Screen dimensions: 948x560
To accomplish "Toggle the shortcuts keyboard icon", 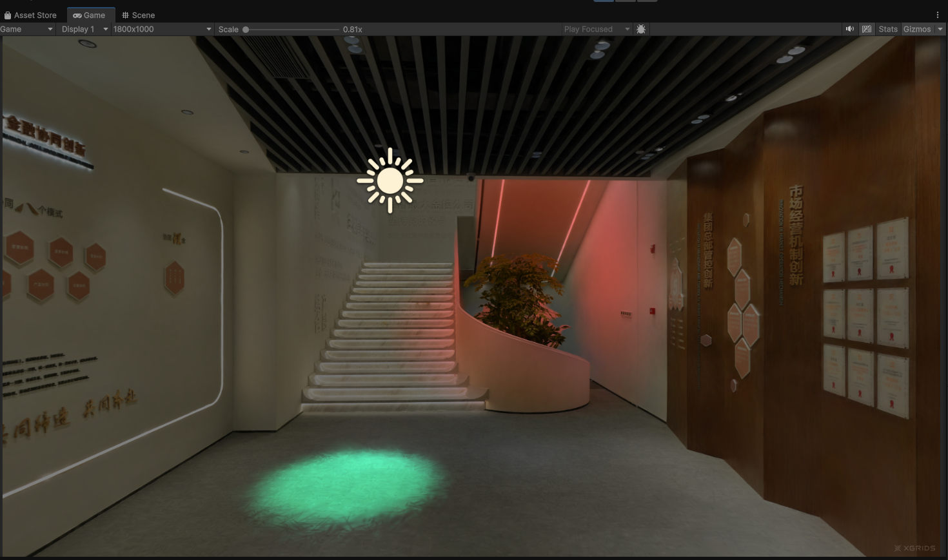I will (x=867, y=29).
